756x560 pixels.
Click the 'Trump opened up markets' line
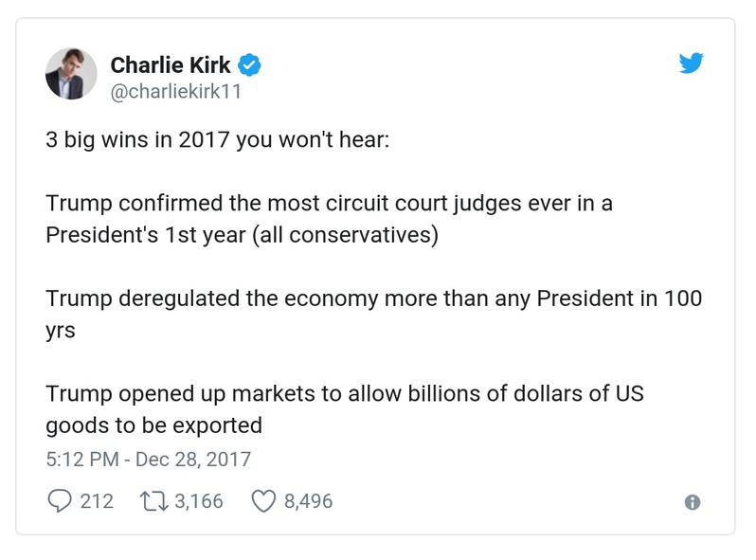[x=345, y=393]
